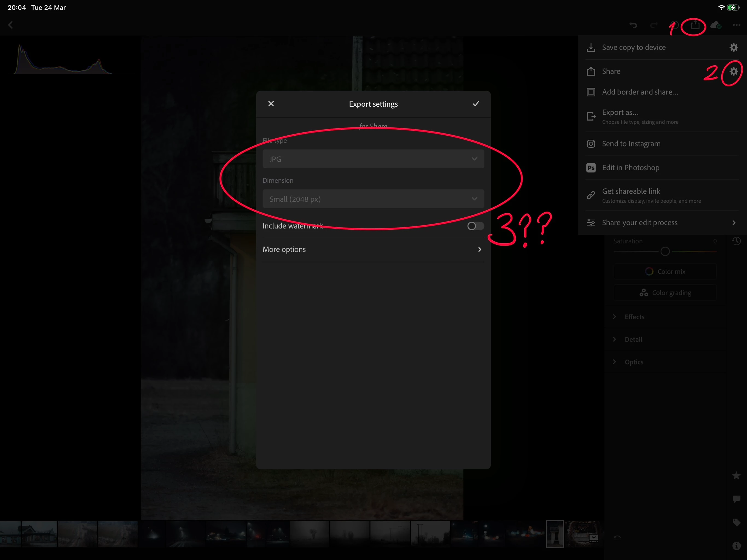The width and height of the screenshot is (747, 560).
Task: Tap the cloud sync status icon
Action: [716, 25]
